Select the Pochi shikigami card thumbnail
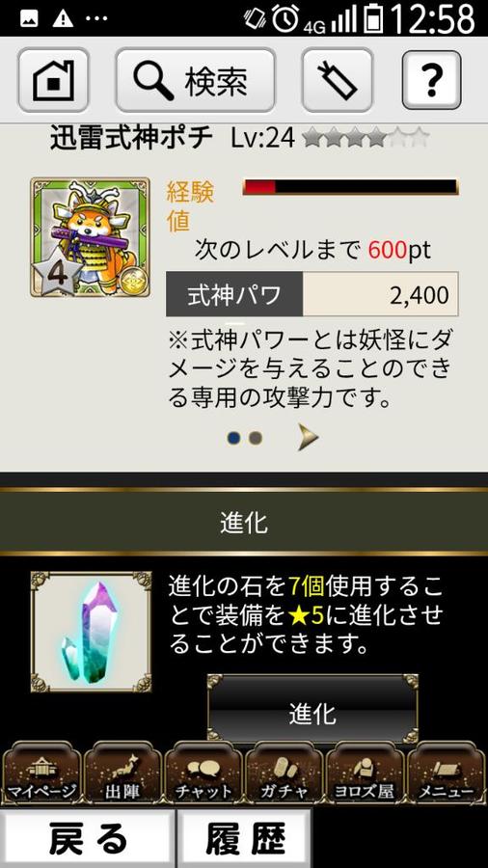Image resolution: width=488 pixels, height=868 pixels. pos(90,237)
